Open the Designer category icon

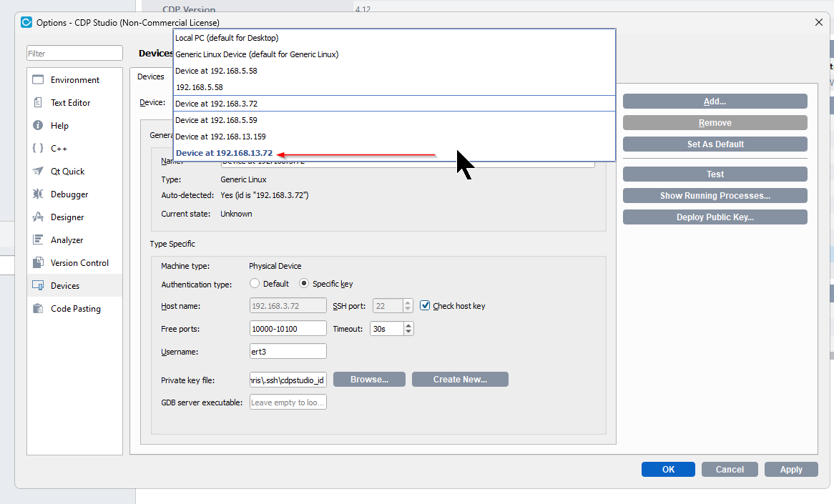(x=38, y=217)
